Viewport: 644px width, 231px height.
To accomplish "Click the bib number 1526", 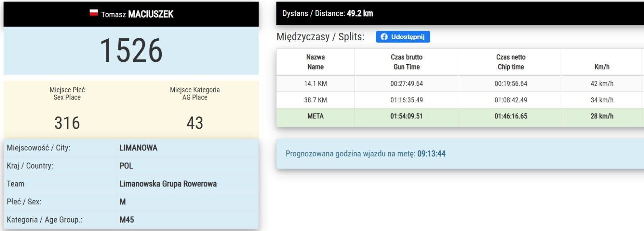I will coord(131,51).
